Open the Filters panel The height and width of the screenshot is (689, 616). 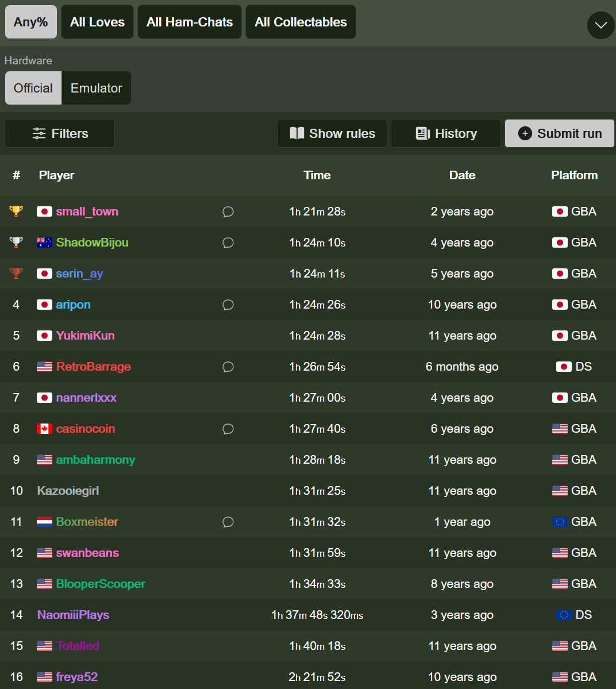[60, 133]
